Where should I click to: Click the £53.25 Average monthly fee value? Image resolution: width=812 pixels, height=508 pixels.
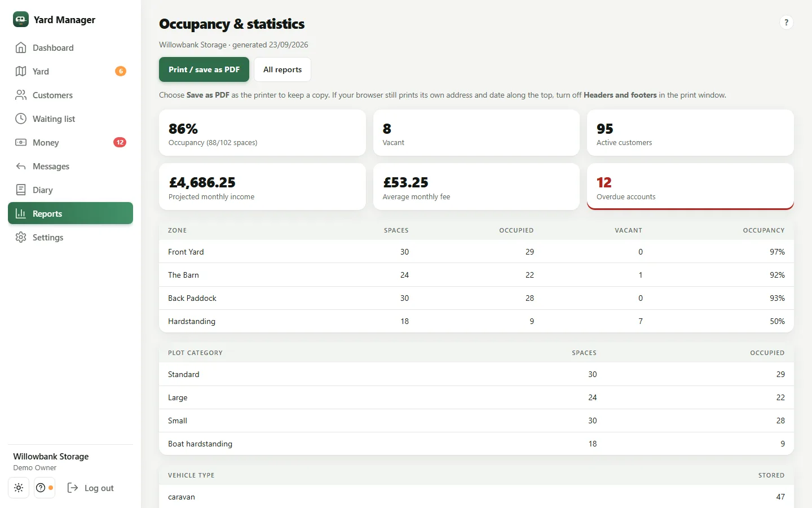point(405,182)
